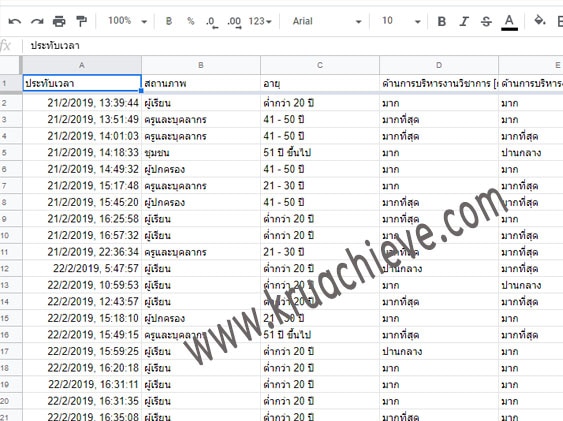Image resolution: width=563 pixels, height=421 pixels.
Task: Click cell 'ชุมชน' in row 5
Action: 201,153
